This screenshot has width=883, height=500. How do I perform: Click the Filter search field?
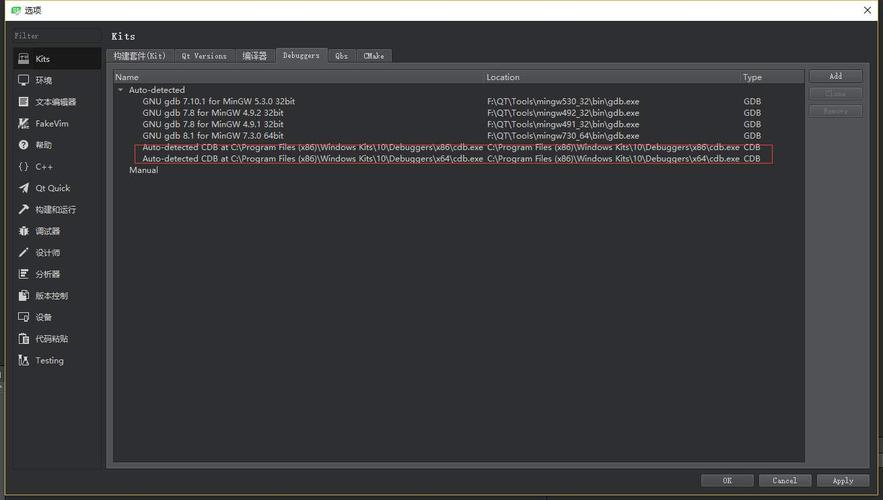pyautogui.click(x=56, y=36)
